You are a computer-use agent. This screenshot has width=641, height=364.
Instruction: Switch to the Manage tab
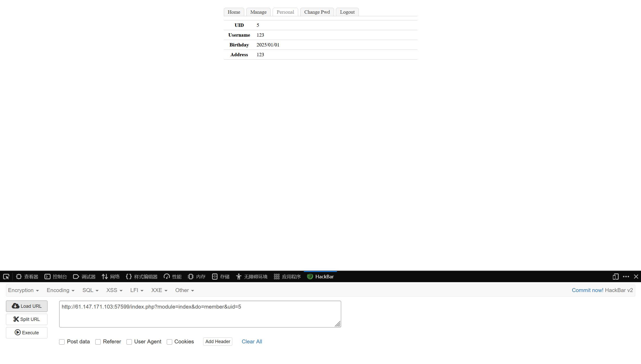tap(258, 12)
